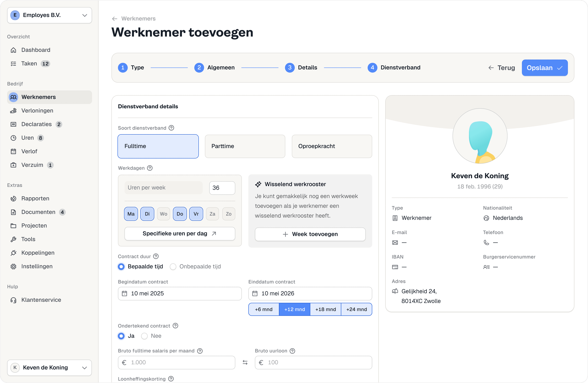
Task: Open the Einddatum contract date picker
Action: click(310, 293)
